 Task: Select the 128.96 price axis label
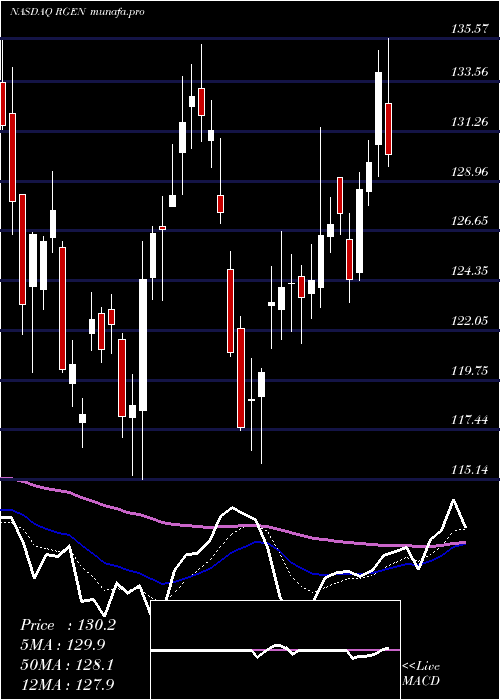(x=470, y=171)
